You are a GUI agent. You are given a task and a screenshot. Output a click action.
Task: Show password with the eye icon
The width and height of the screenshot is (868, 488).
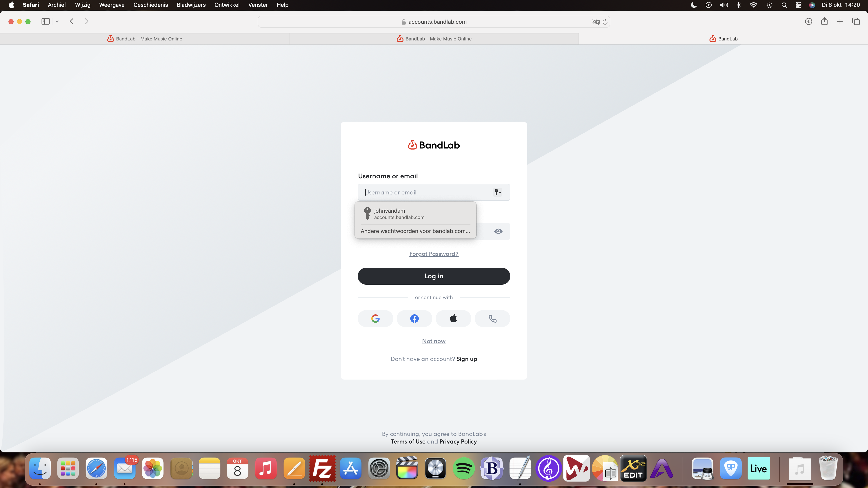[x=498, y=231]
